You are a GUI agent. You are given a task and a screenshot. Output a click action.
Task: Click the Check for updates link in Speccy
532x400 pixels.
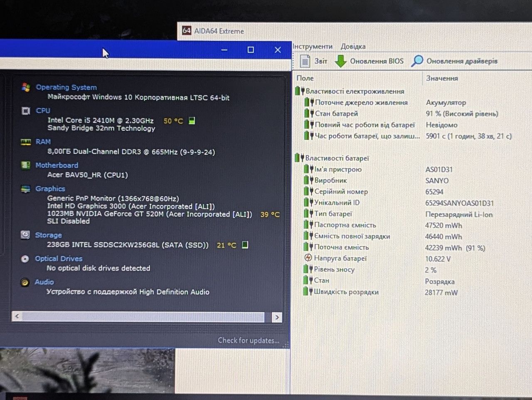[x=249, y=340]
